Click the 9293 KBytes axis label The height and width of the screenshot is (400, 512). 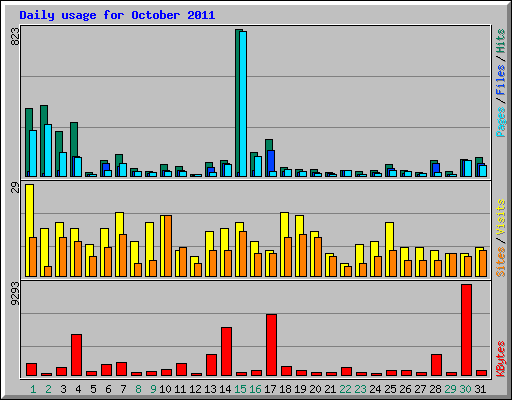[x=15, y=294]
